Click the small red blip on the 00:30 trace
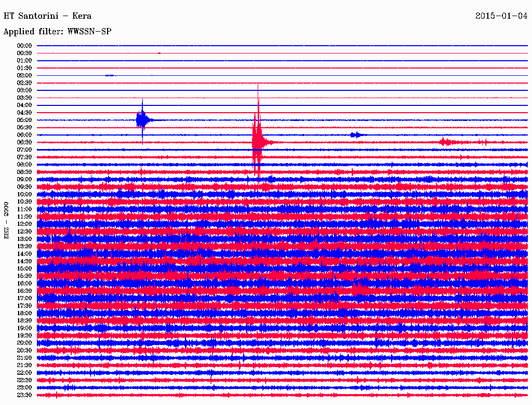 point(159,53)
